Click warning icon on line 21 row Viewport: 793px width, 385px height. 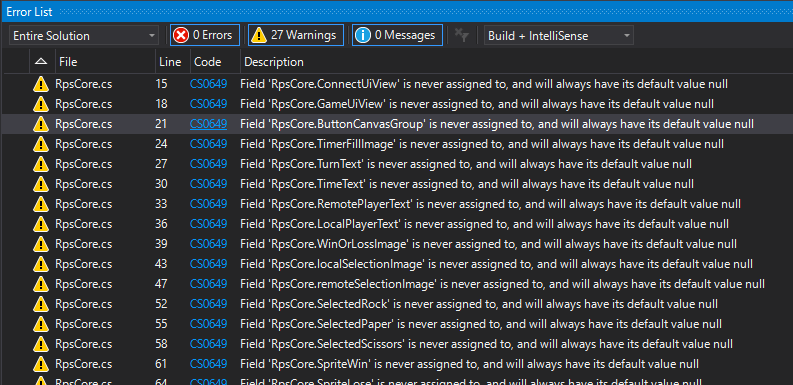pos(41,124)
